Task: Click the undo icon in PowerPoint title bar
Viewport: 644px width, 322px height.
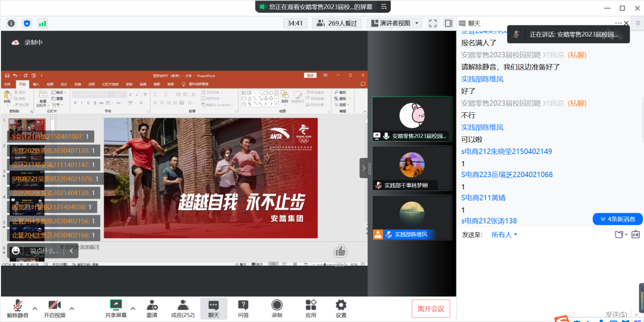Action: pos(15,75)
